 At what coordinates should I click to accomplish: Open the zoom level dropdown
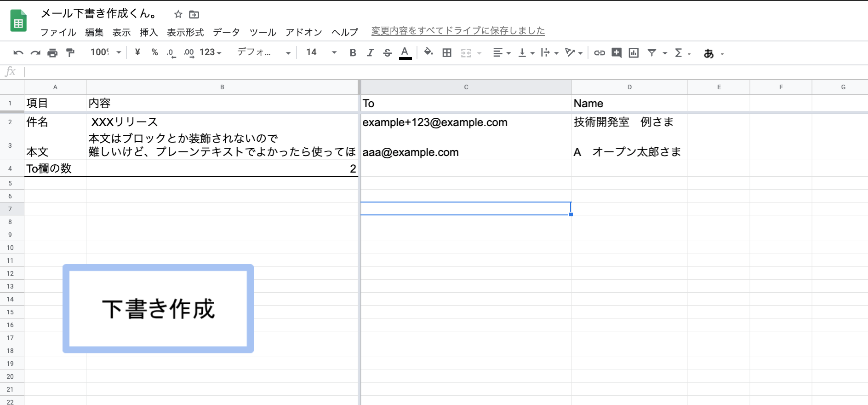(106, 52)
